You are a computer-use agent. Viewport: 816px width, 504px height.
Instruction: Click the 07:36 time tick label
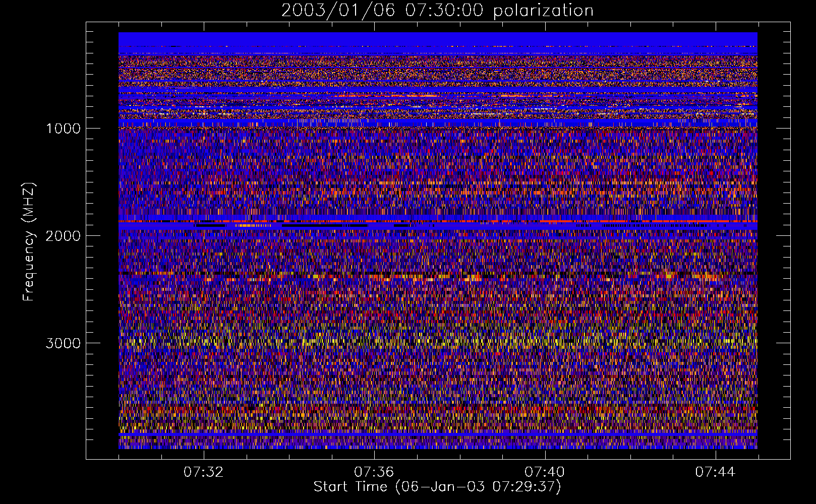(374, 472)
